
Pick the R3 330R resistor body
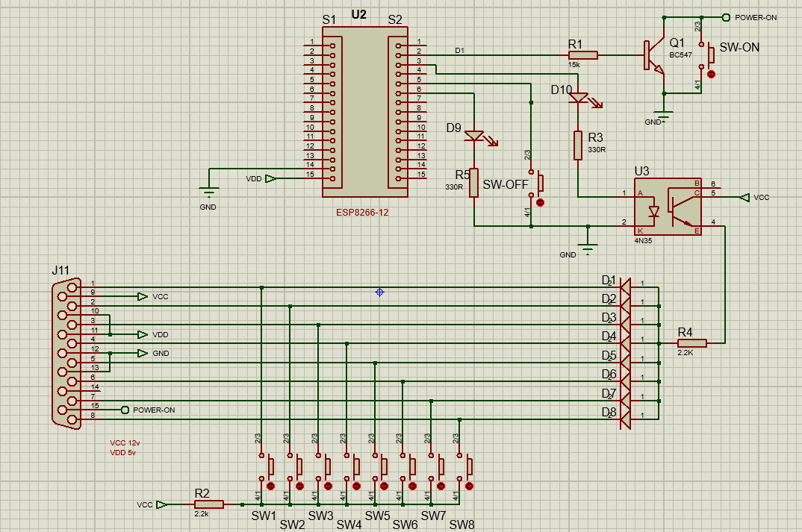pos(578,145)
